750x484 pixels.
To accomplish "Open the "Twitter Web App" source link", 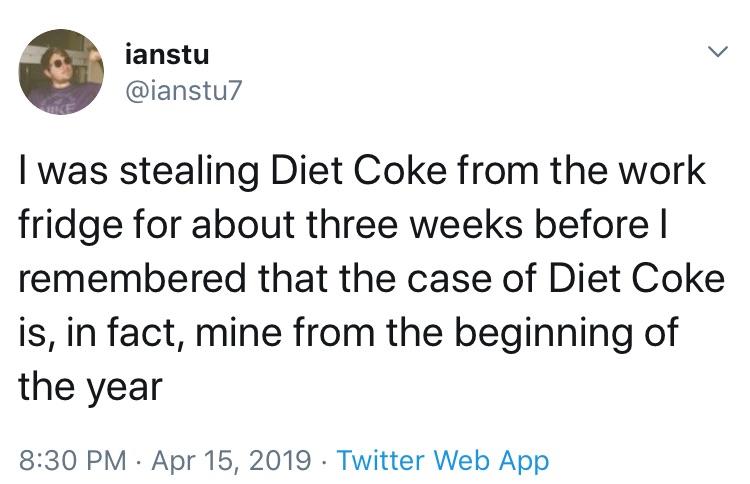I will pyautogui.click(x=442, y=460).
